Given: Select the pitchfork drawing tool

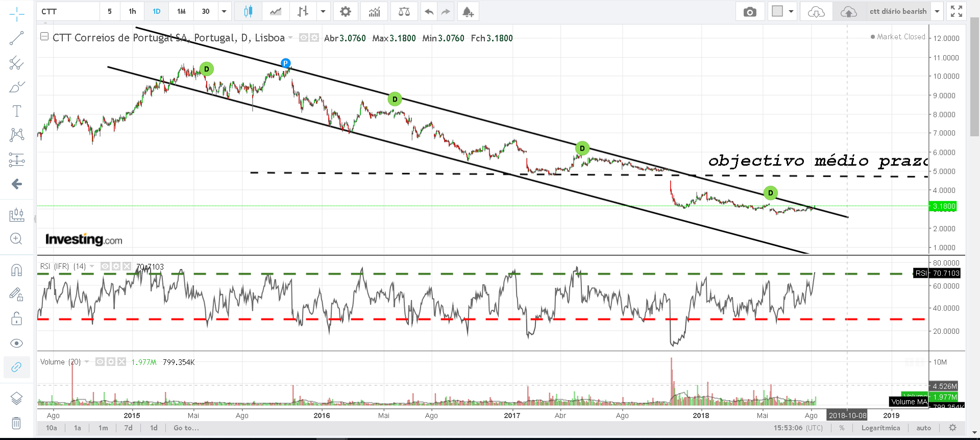Looking at the screenshot, I should [x=17, y=63].
